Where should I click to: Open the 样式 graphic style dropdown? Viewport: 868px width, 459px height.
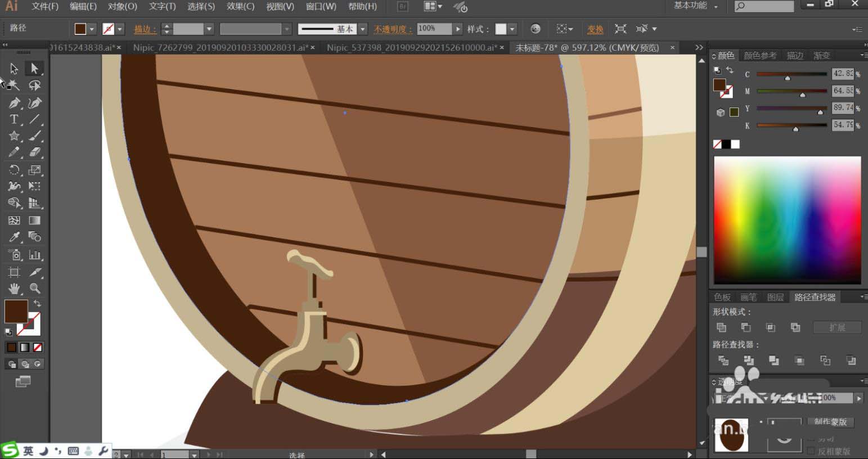click(512, 29)
